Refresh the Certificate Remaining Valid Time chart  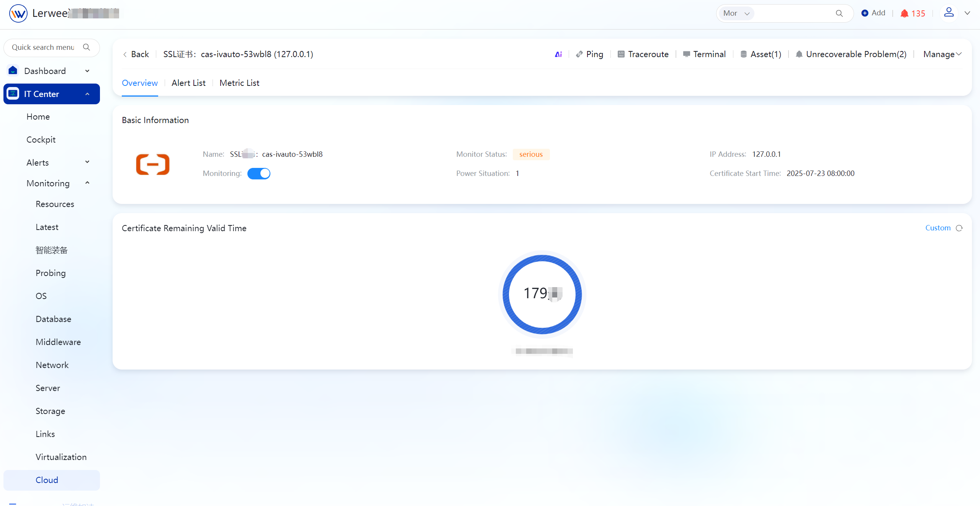point(959,228)
